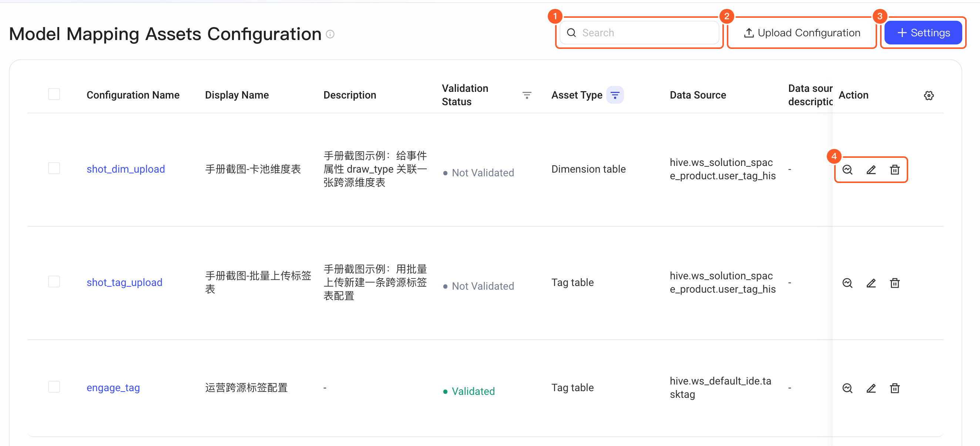Select the shot_dim_upload row checkbox

click(x=54, y=168)
